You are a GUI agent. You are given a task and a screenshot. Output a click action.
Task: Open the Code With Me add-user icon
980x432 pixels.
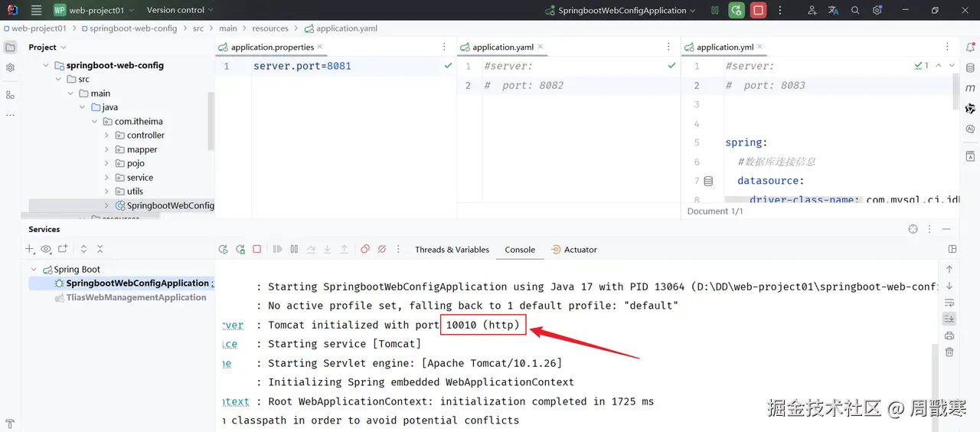pos(812,10)
